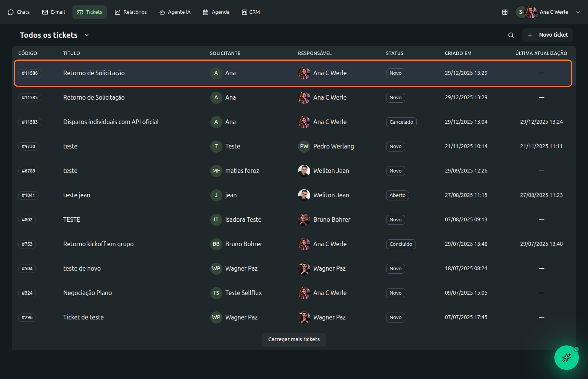588x379 pixels.
Task: Expand the Todos os tickets filter dropdown
Action: (x=87, y=35)
